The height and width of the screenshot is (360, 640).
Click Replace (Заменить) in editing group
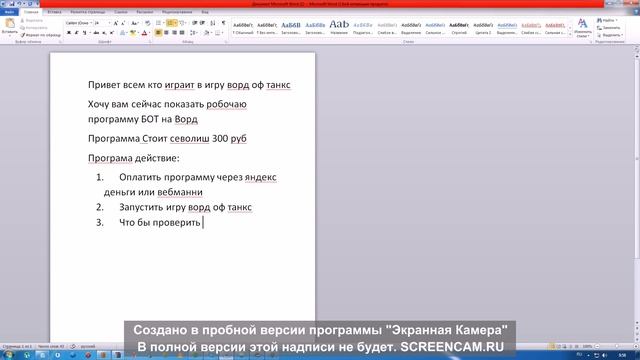609,28
